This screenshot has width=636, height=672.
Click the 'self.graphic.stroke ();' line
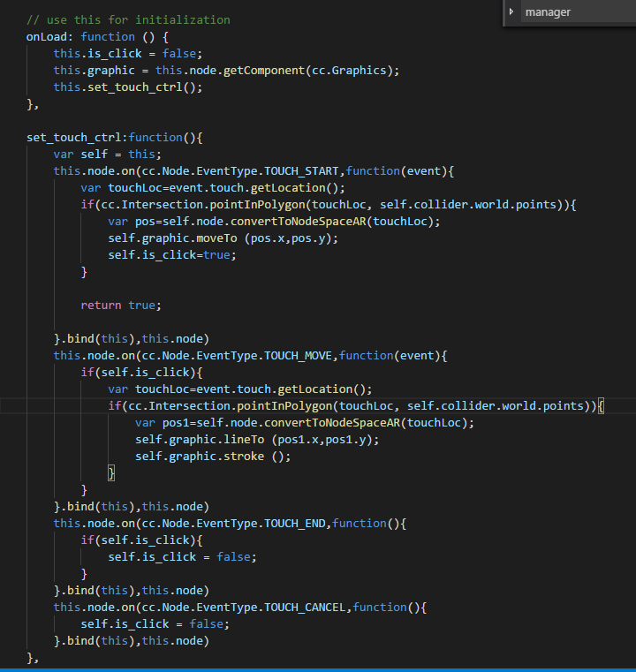point(213,457)
